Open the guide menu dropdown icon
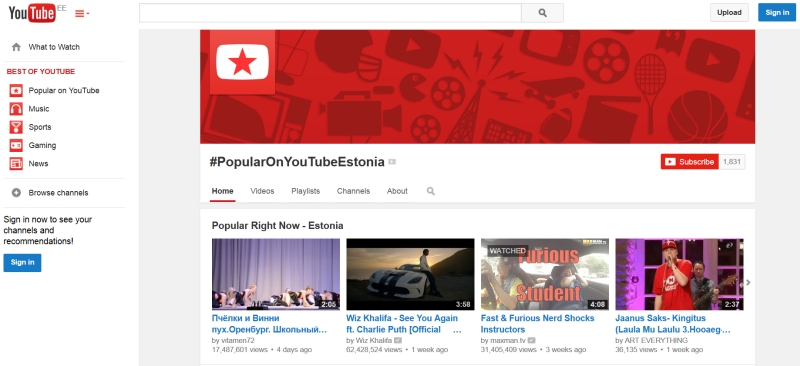The image size is (800, 366). pyautogui.click(x=82, y=14)
